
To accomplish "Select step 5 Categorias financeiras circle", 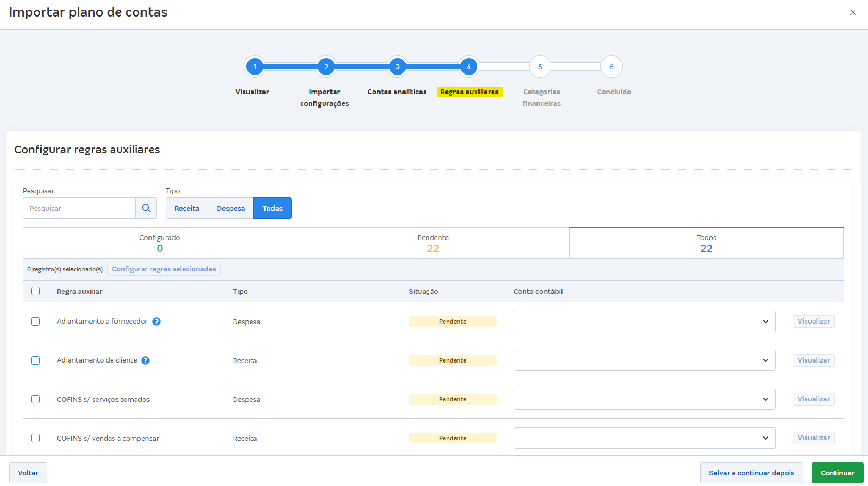I will [x=540, y=67].
